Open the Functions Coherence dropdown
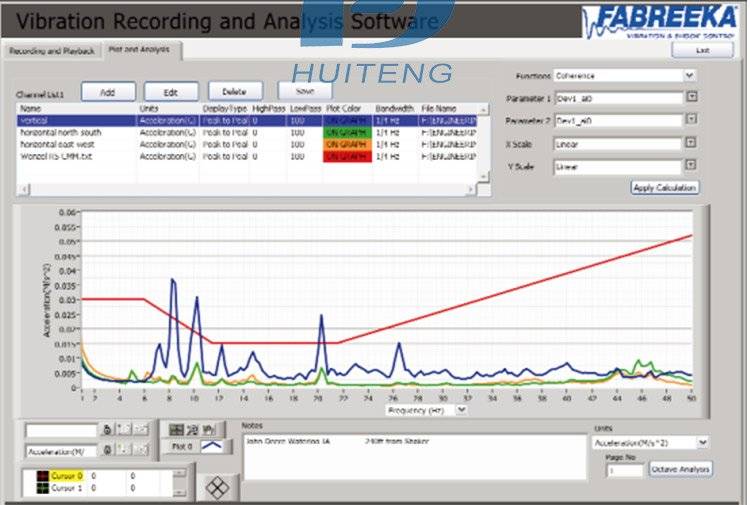The width and height of the screenshot is (750, 505). tap(690, 75)
